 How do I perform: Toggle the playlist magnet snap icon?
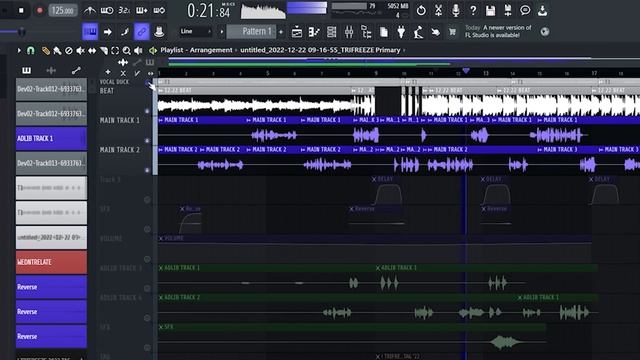[31, 50]
